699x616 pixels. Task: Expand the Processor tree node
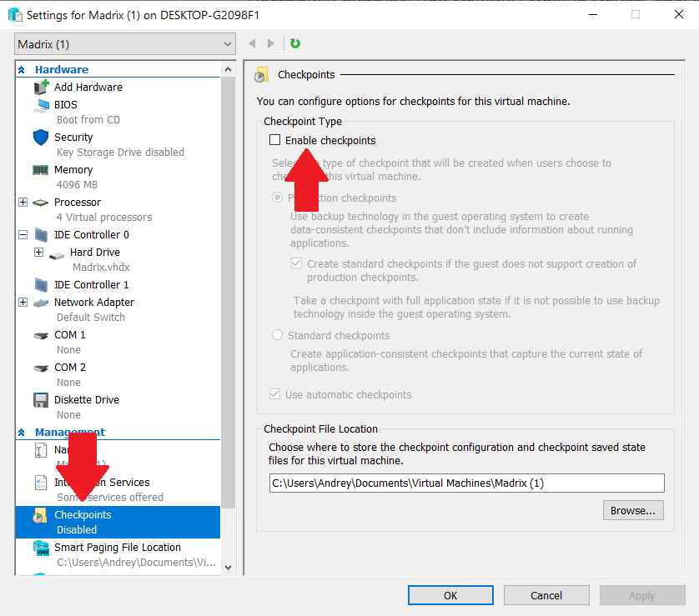[x=23, y=203]
